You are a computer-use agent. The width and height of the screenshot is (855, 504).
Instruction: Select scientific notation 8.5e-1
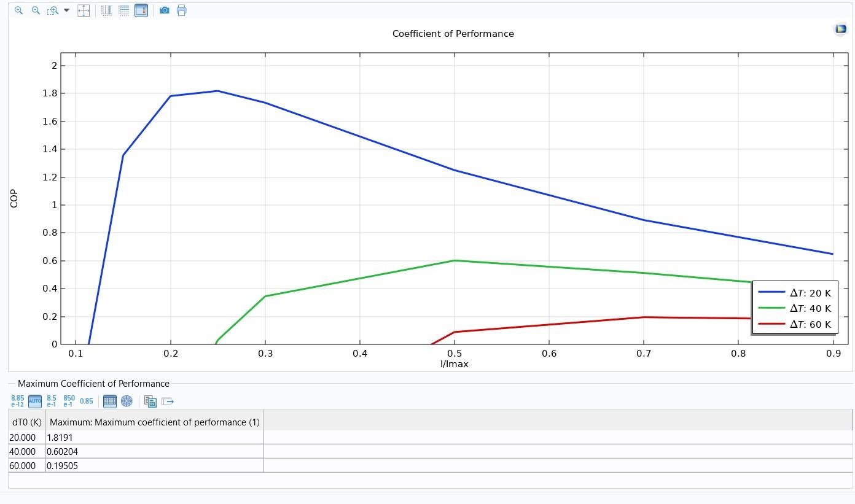pyautogui.click(x=52, y=401)
